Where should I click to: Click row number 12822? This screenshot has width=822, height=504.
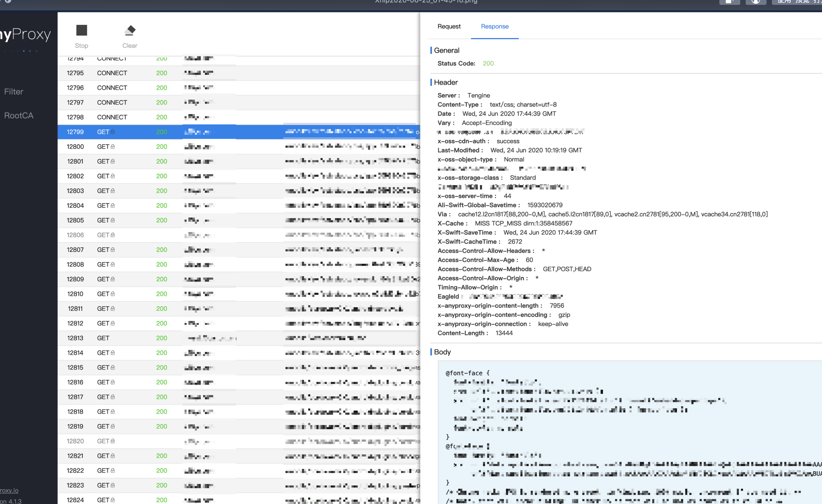tap(75, 470)
